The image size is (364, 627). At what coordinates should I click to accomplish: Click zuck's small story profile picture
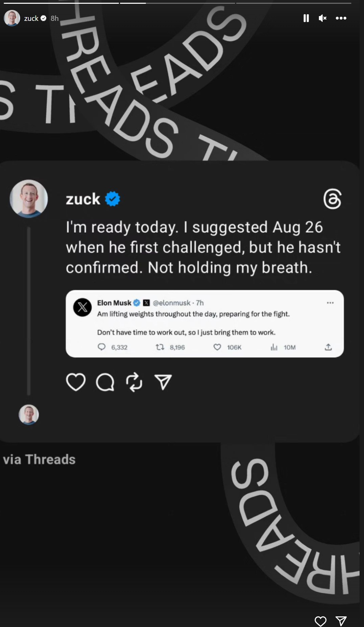coord(12,18)
